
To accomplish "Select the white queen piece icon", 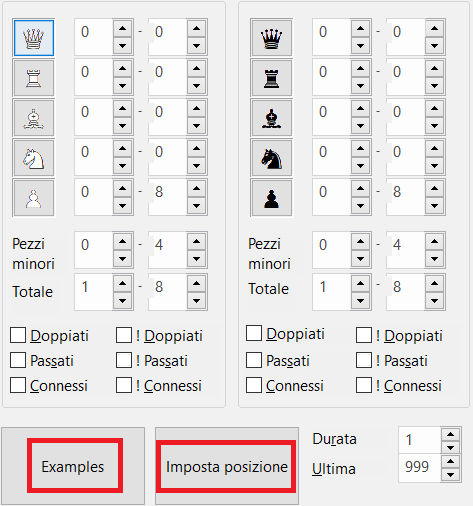I will point(34,38).
